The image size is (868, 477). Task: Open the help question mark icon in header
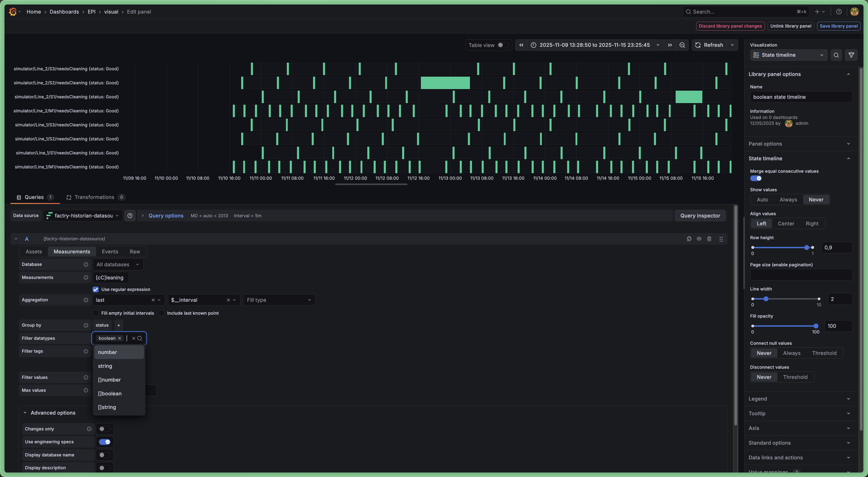[x=839, y=12]
